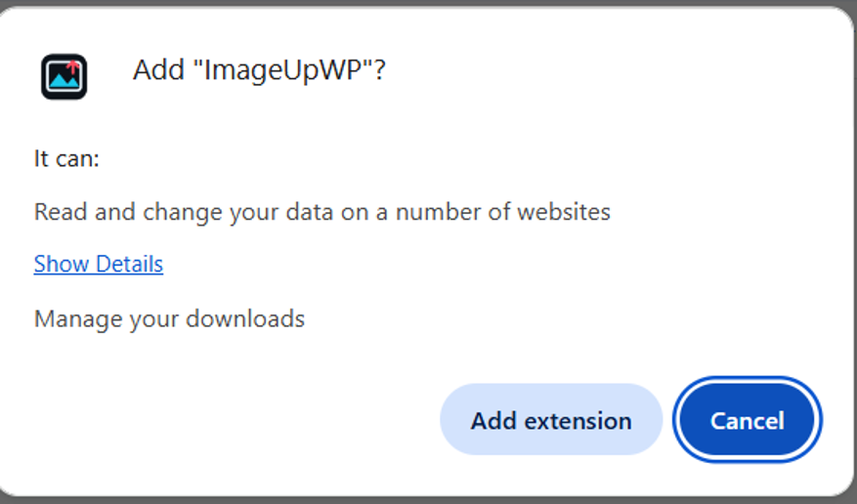Screen dimensions: 857x504
Task: Reveal website list with Show Details
Action: [x=99, y=265]
